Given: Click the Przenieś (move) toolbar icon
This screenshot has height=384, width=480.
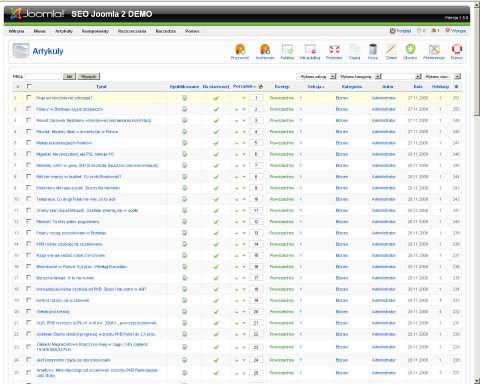Looking at the screenshot, I should coord(334,50).
